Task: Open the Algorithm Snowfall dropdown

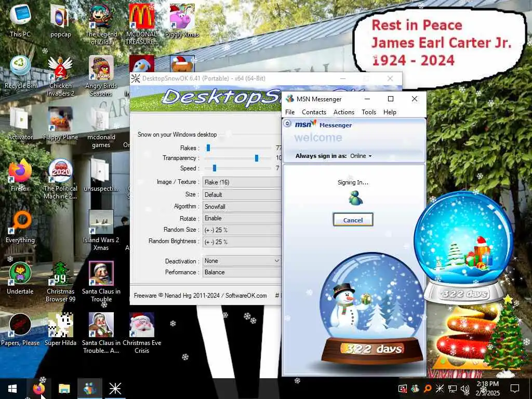Action: tap(242, 207)
